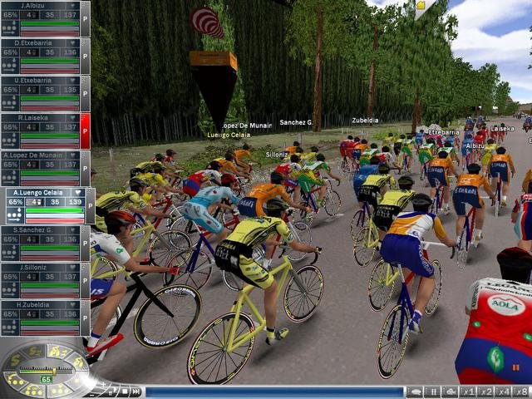Click the three-dots formation icon on A.Luengo Celaia's panel

12,214
